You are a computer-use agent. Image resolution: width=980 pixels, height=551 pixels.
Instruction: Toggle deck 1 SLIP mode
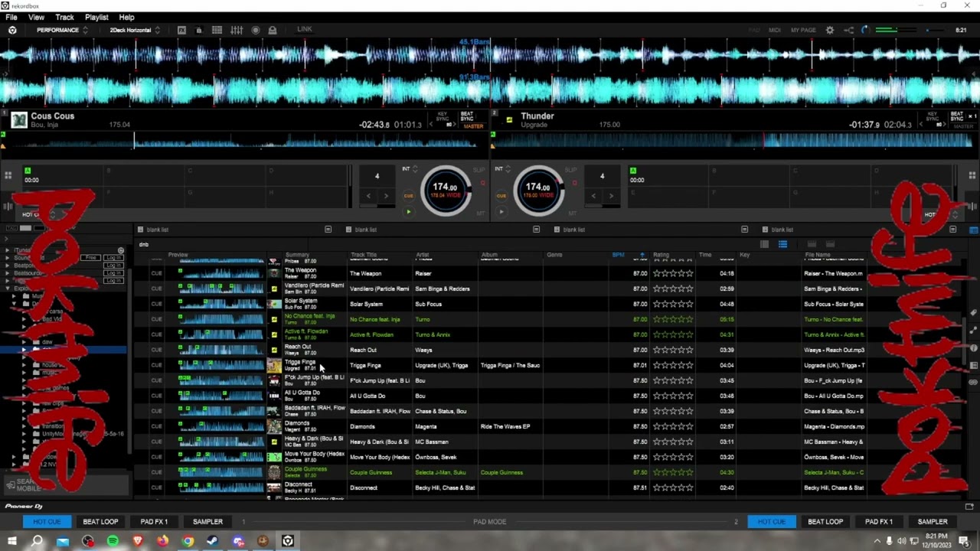tap(479, 169)
